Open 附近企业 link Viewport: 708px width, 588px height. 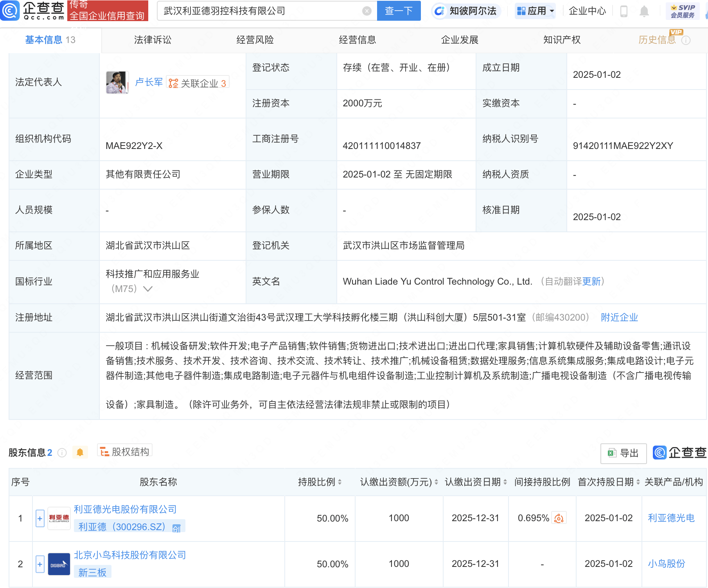tap(619, 317)
